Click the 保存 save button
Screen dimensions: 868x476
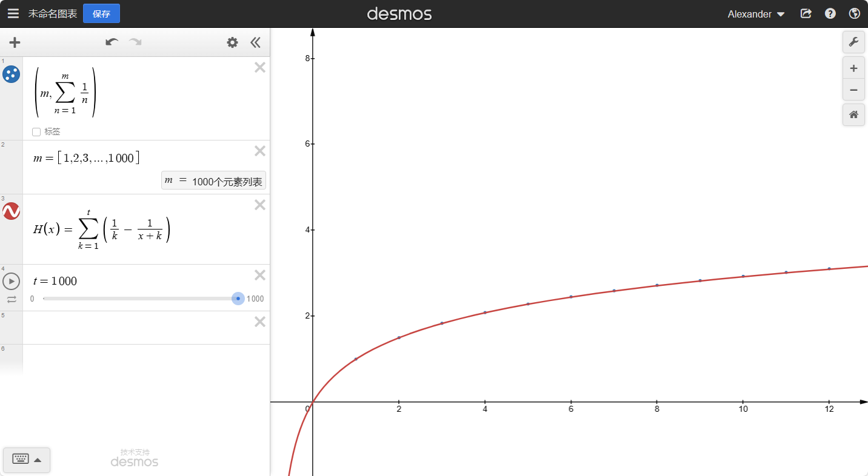[x=101, y=13]
